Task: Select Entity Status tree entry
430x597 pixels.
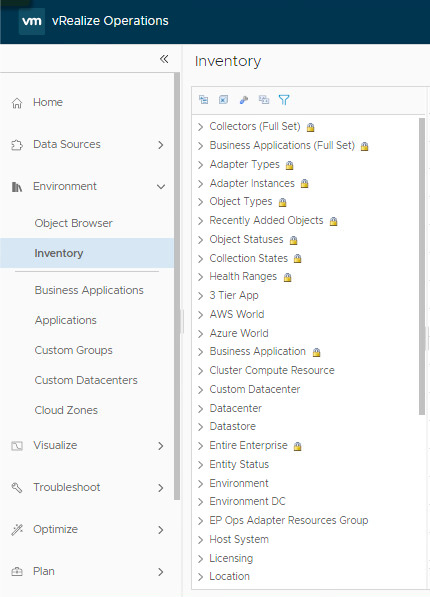Action: point(239,465)
